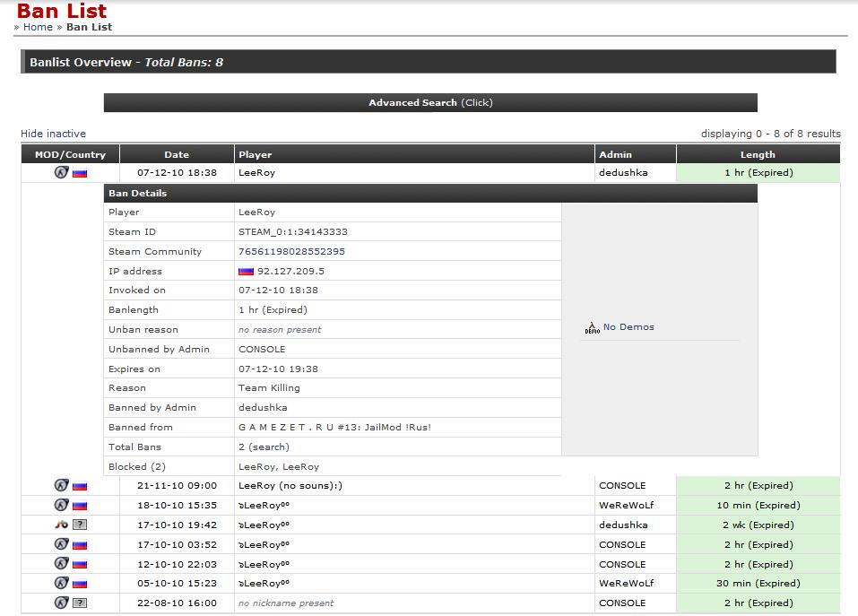The height and width of the screenshot is (616, 858).
Task: Click the demo icon beside No Demos
Action: point(592,327)
